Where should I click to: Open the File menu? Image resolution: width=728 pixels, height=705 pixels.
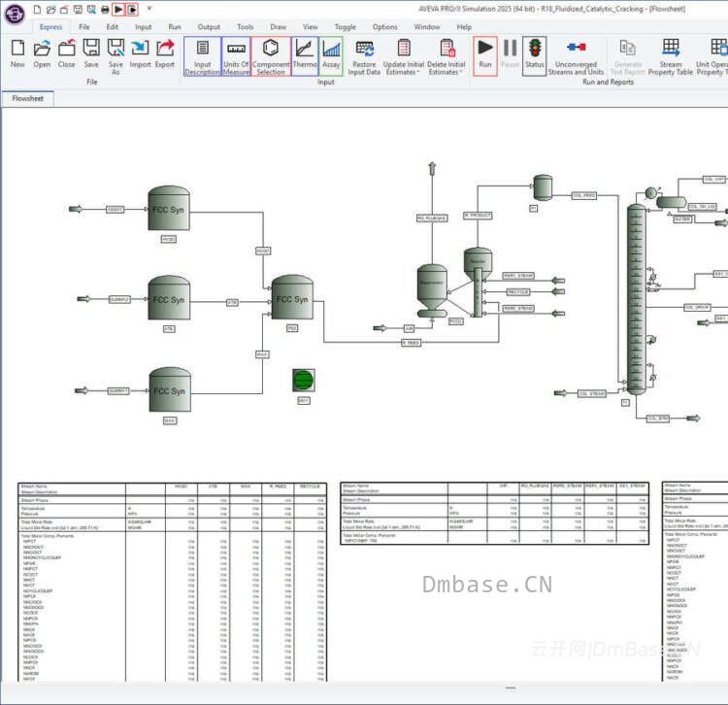pos(84,27)
